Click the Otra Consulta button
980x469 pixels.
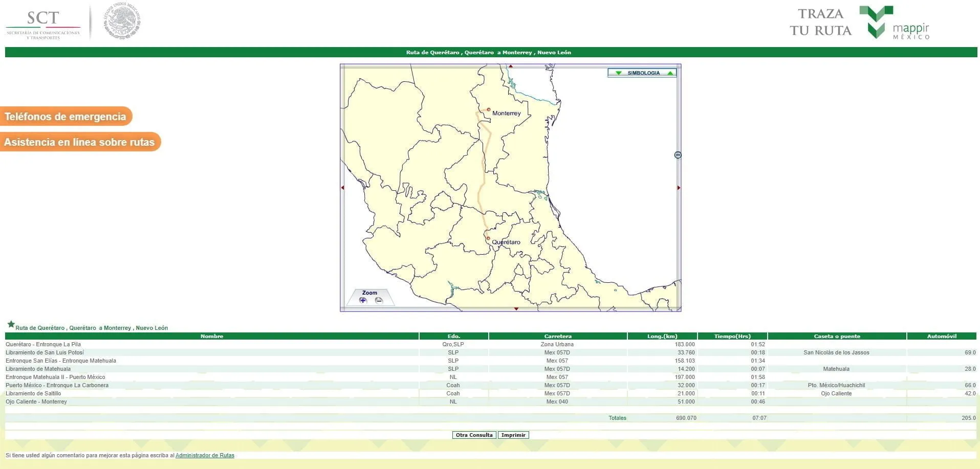click(474, 435)
